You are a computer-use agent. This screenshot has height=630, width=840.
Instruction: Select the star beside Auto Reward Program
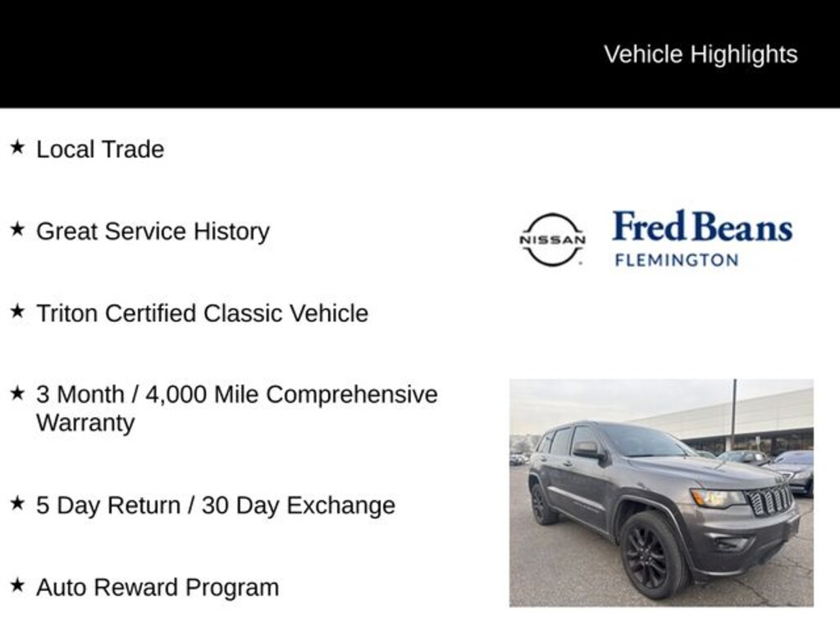point(17,586)
